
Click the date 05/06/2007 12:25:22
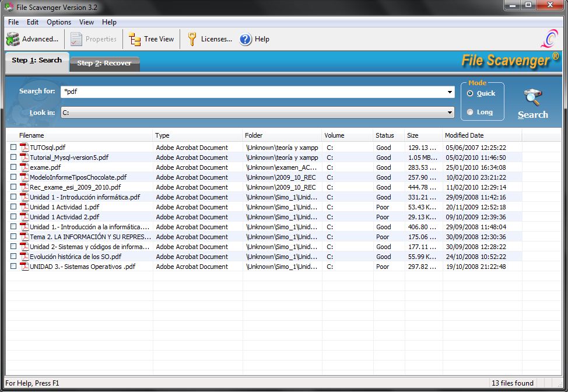coord(476,148)
